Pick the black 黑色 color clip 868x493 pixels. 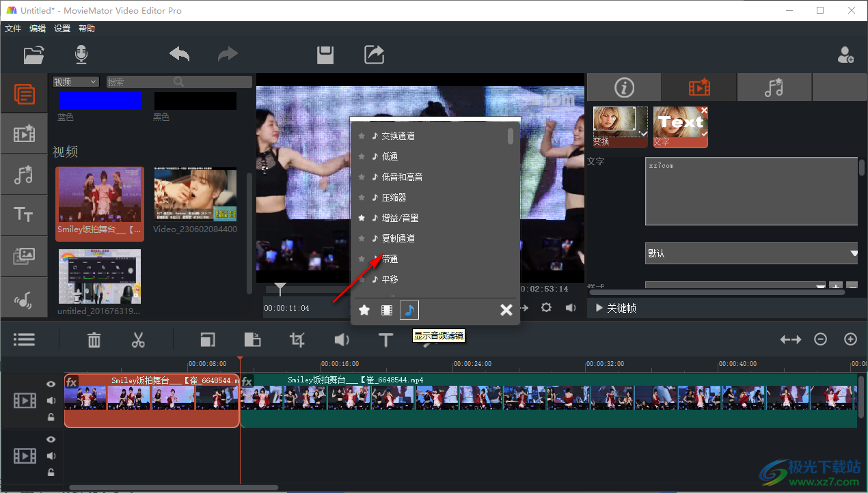[195, 101]
